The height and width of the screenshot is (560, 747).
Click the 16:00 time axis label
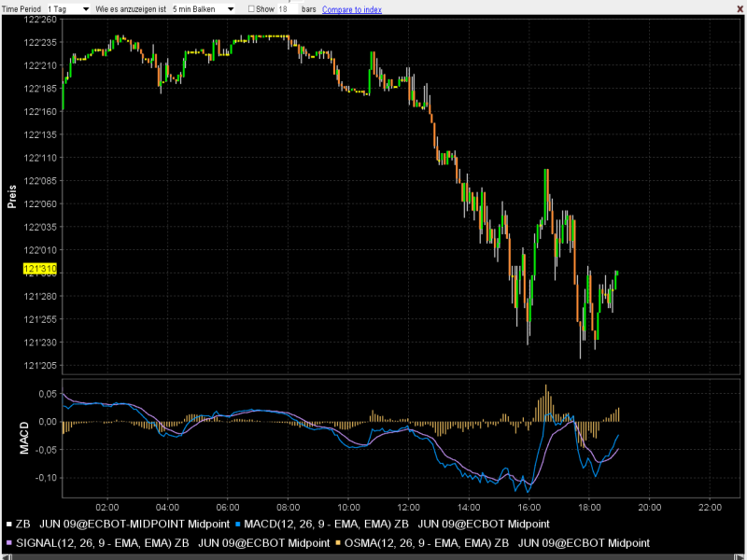(529, 508)
